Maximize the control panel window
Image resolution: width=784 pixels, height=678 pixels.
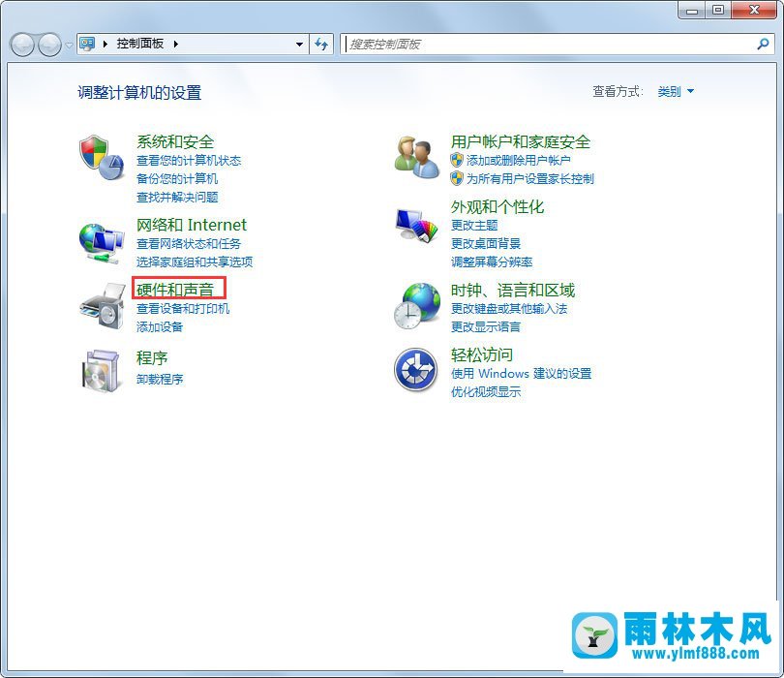click(x=718, y=10)
